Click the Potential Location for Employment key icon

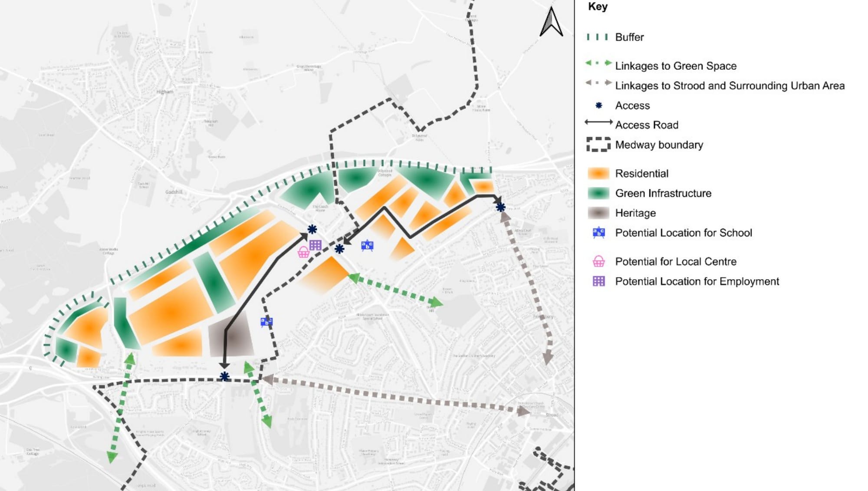click(x=598, y=281)
